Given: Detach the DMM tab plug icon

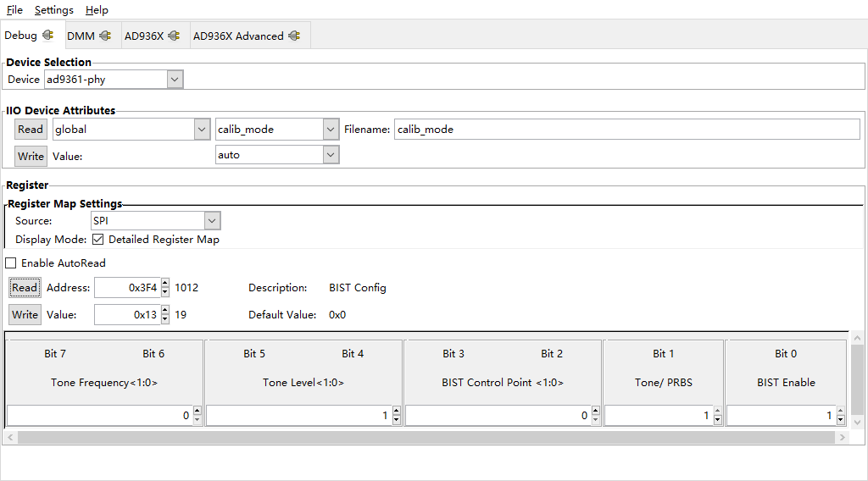Looking at the screenshot, I should click(105, 36).
